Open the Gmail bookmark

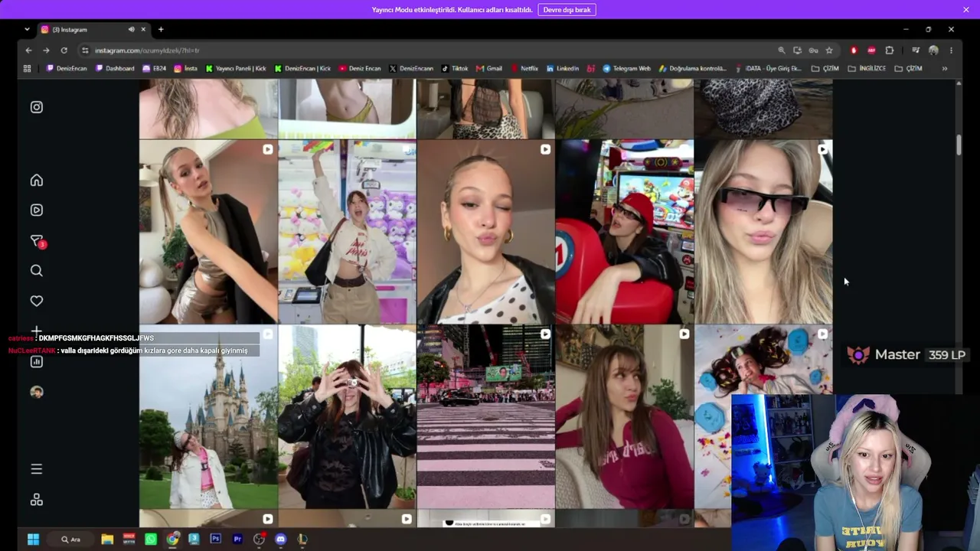489,68
